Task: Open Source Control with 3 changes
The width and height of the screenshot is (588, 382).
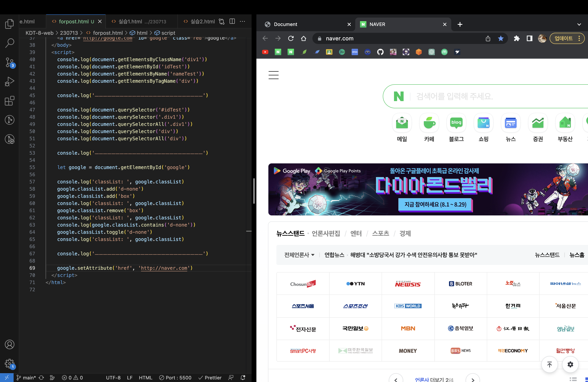Action: tap(10, 62)
